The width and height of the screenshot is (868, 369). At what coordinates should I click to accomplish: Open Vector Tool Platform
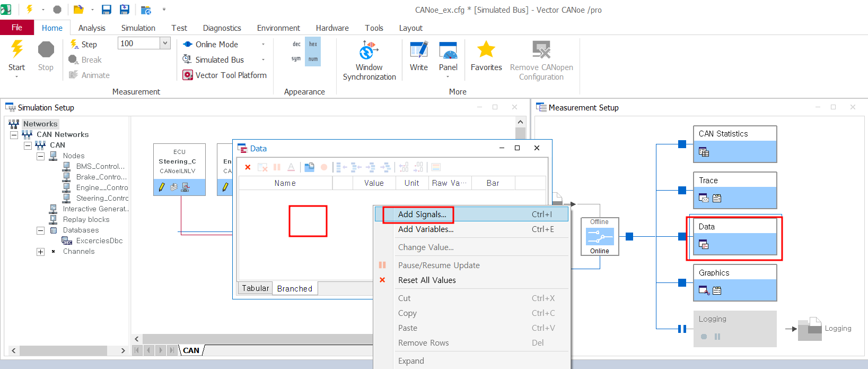225,75
